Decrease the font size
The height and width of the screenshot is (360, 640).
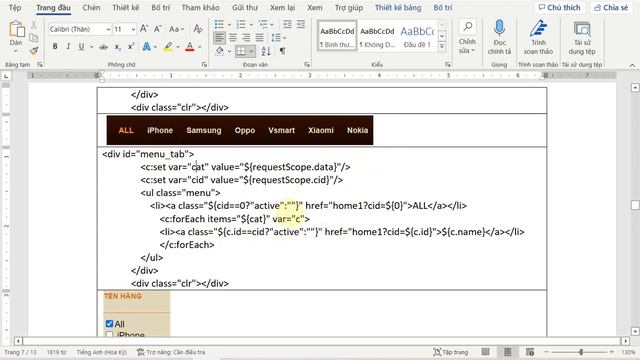click(x=158, y=29)
